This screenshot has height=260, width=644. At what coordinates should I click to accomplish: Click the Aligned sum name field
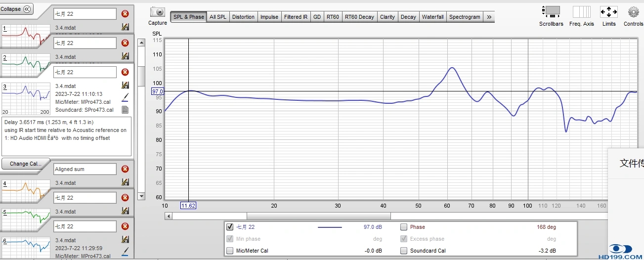85,169
